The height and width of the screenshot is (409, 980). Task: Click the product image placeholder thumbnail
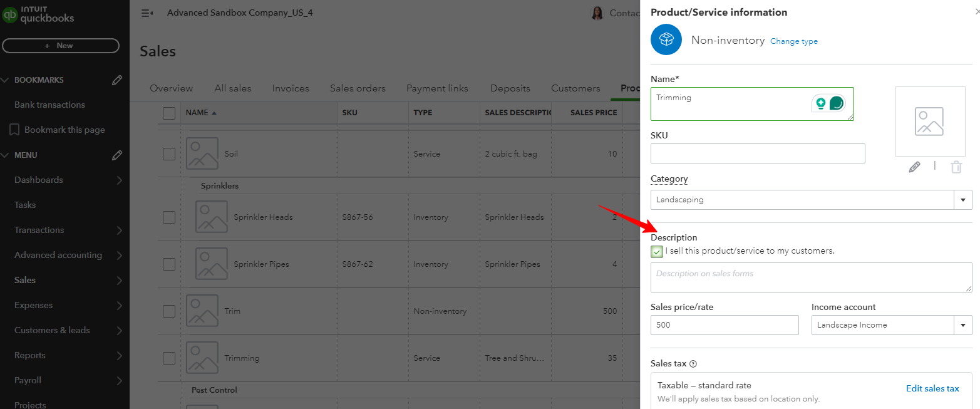(x=929, y=122)
